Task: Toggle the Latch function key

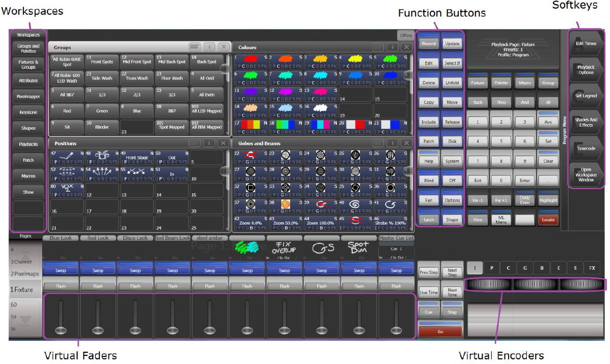Action: tap(428, 219)
